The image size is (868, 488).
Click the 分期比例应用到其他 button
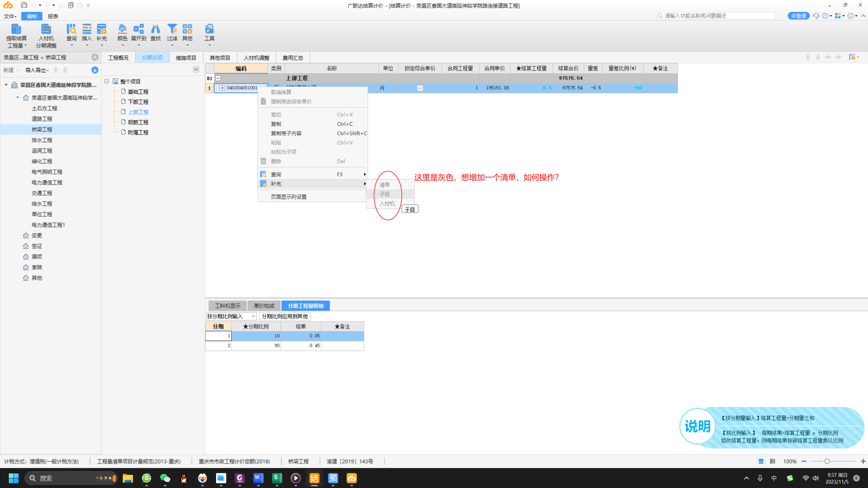(x=285, y=316)
